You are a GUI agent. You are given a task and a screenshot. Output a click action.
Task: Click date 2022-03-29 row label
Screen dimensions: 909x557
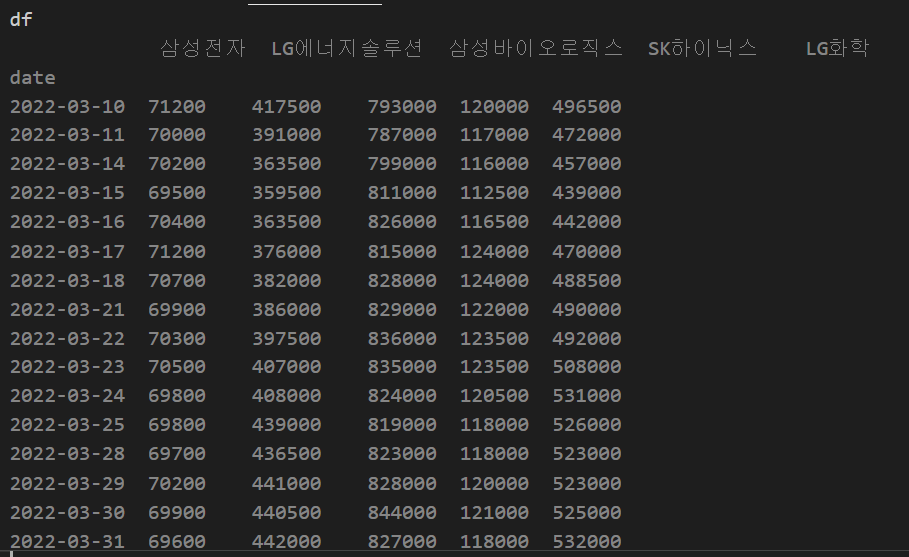pos(67,484)
